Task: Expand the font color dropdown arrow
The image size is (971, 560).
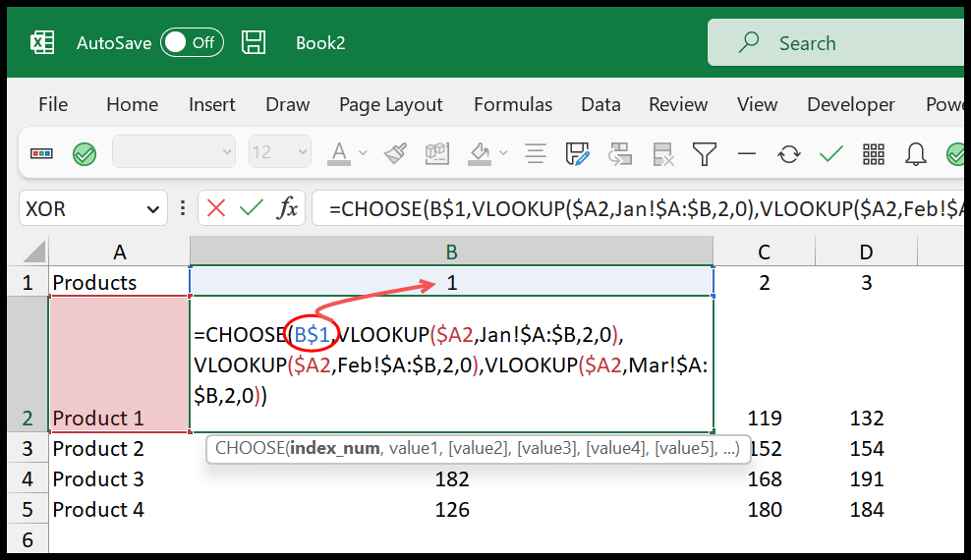Action: click(x=364, y=153)
